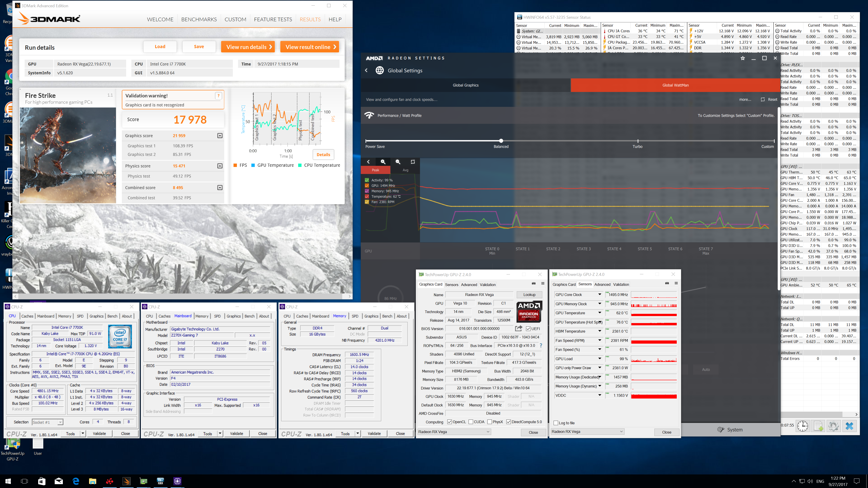Click HWiNFO log file add icon

[818, 426]
